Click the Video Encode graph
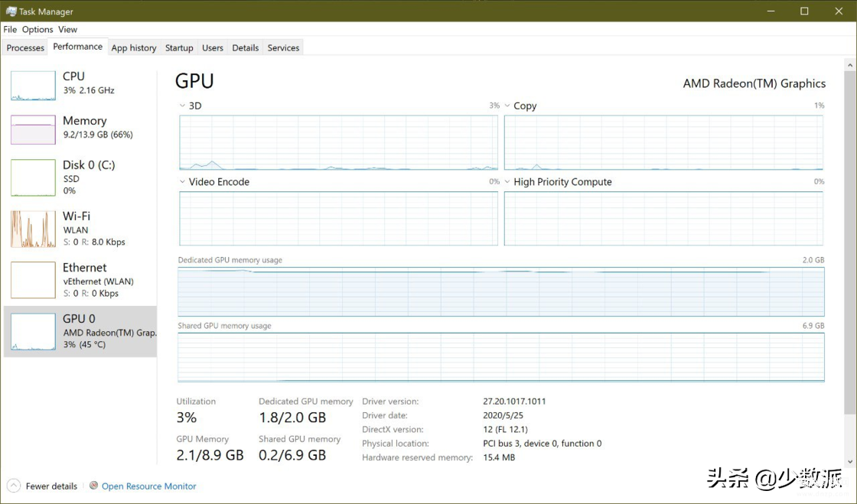This screenshot has width=857, height=504. (338, 219)
